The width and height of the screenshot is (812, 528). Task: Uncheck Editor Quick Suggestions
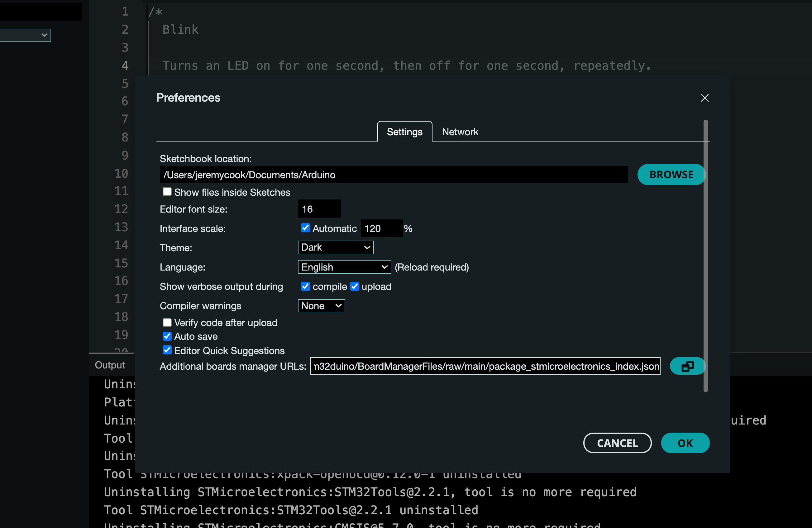pos(167,350)
